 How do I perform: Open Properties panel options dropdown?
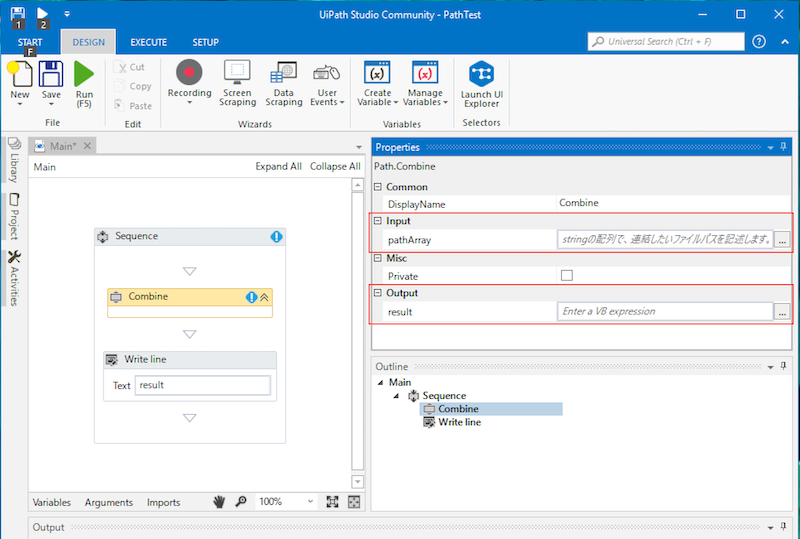click(x=770, y=148)
